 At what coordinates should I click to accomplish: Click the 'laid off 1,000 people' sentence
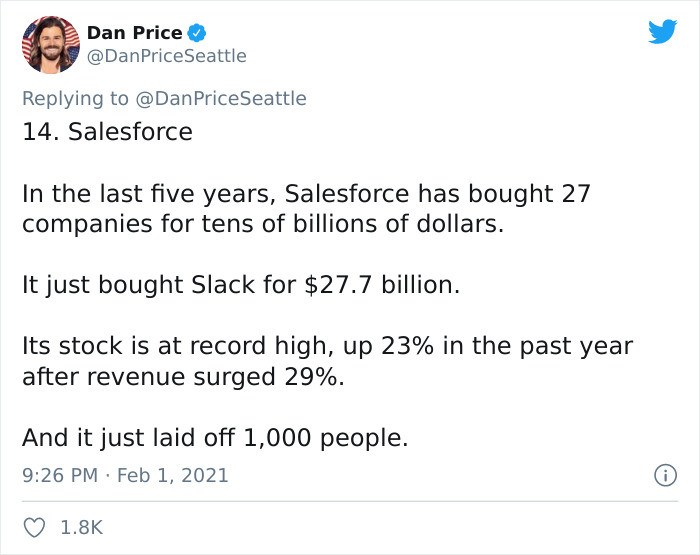tap(215, 439)
